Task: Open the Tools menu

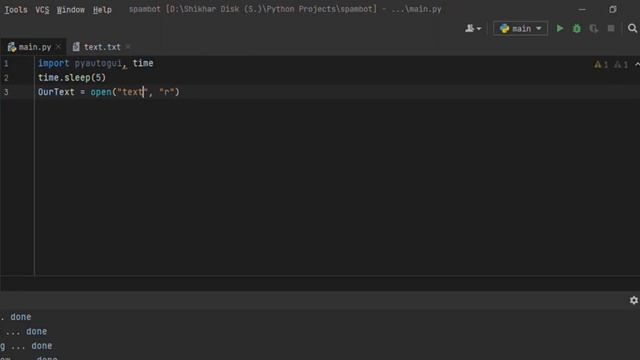Action: (16, 10)
